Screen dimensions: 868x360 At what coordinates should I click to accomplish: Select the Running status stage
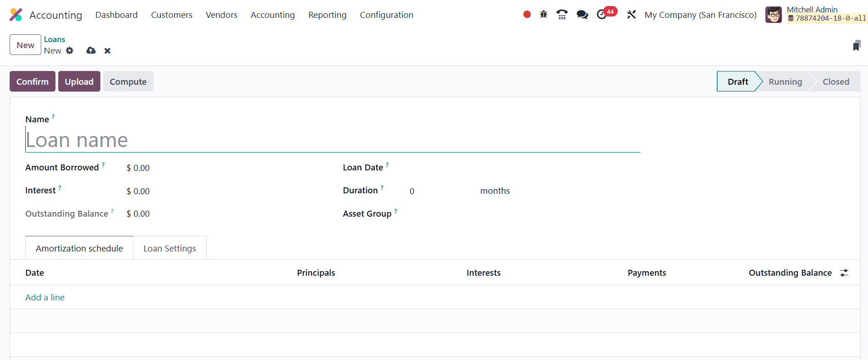785,82
